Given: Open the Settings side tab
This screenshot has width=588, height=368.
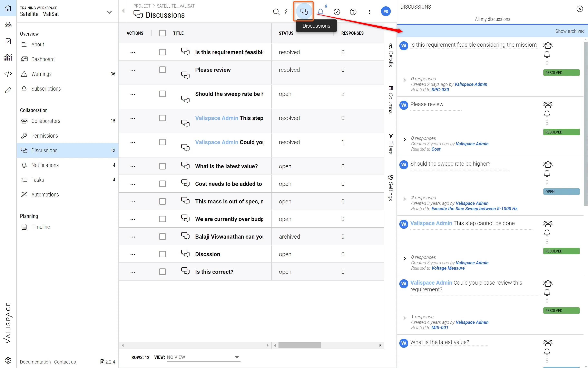Looking at the screenshot, I should tap(391, 188).
